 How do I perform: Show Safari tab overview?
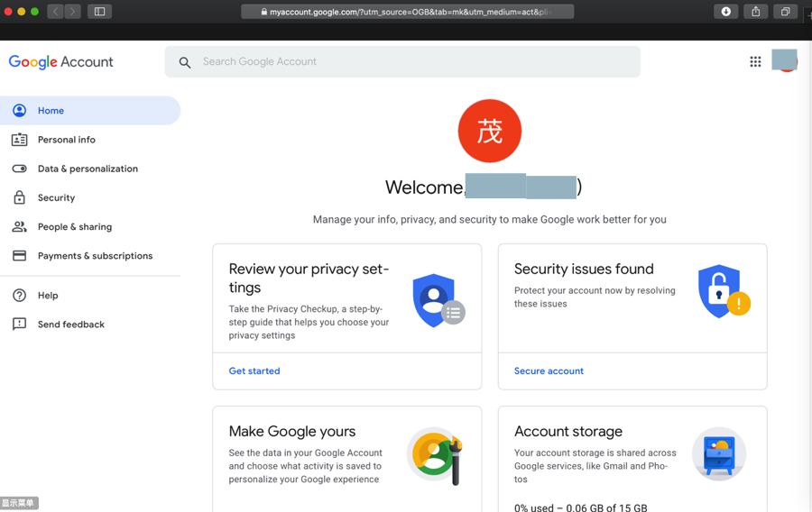pos(786,12)
